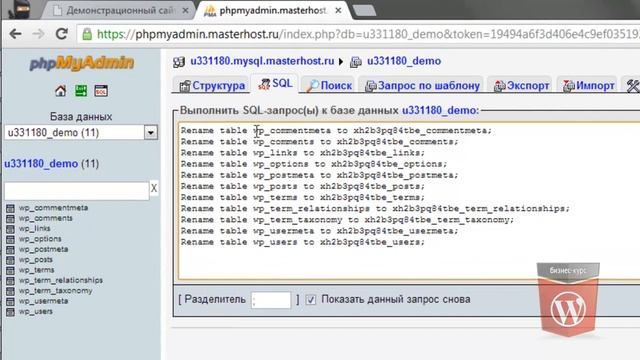This screenshot has height=360, width=640.
Task: Open the Поиск tab
Action: pyautogui.click(x=329, y=85)
